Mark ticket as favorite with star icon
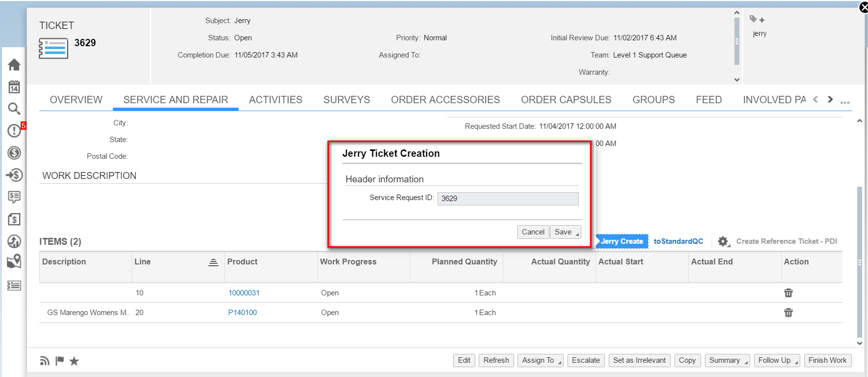 pyautogui.click(x=74, y=361)
